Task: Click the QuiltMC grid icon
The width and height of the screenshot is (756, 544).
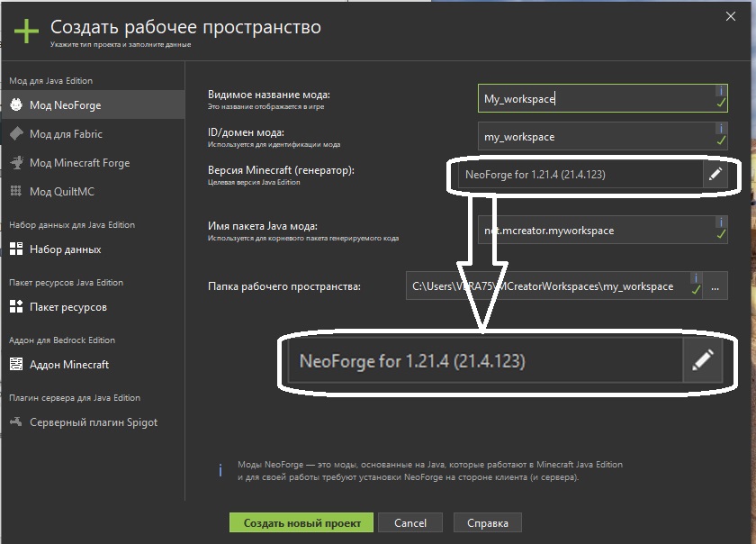Action: click(16, 191)
